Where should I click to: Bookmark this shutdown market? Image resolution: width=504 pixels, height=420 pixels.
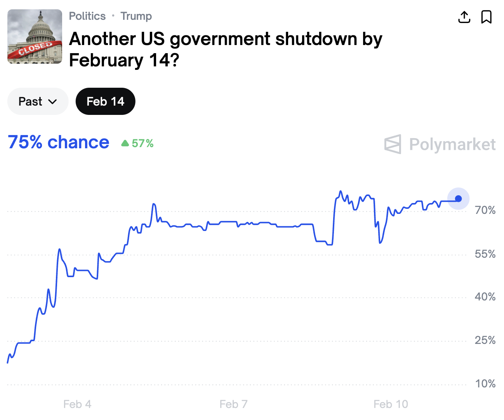486,17
